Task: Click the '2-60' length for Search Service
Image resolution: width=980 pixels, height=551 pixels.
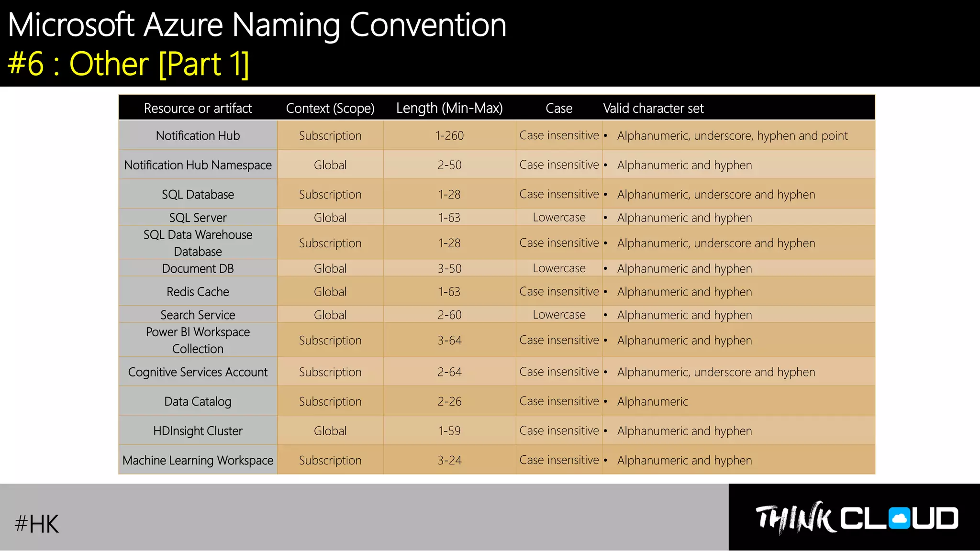Action: tap(449, 315)
